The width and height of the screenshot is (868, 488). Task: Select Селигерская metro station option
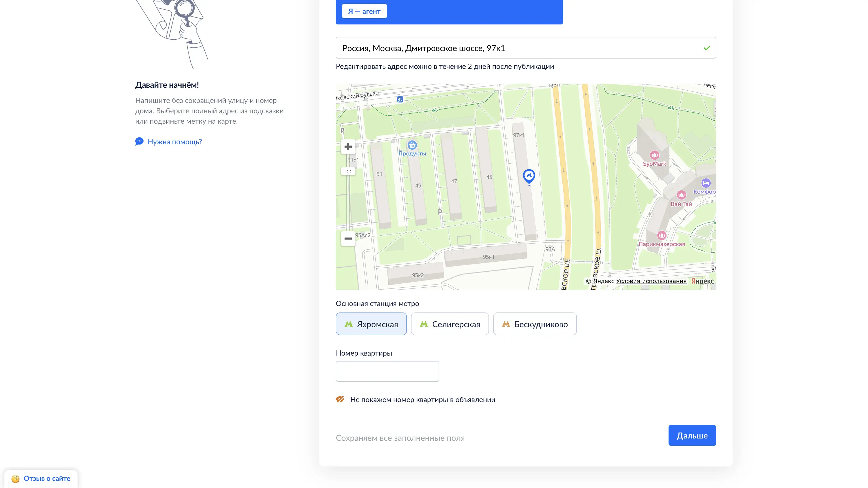[x=450, y=324]
